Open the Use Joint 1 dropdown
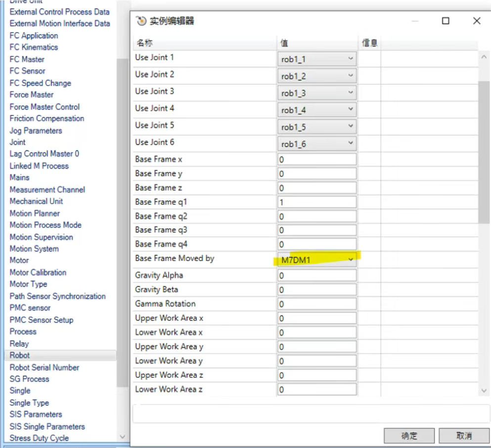 tap(351, 59)
